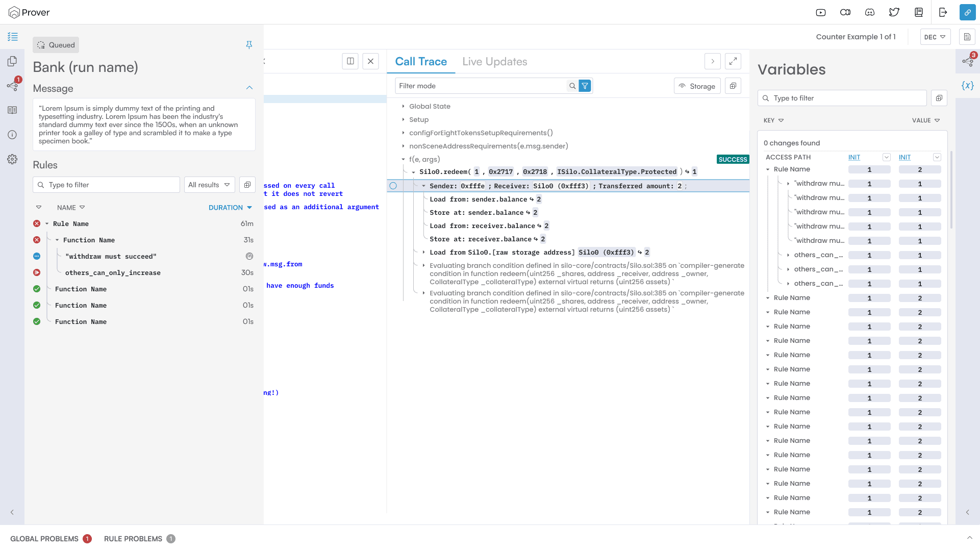Click the Prover logo
This screenshot has width=980, height=551.
click(x=29, y=12)
